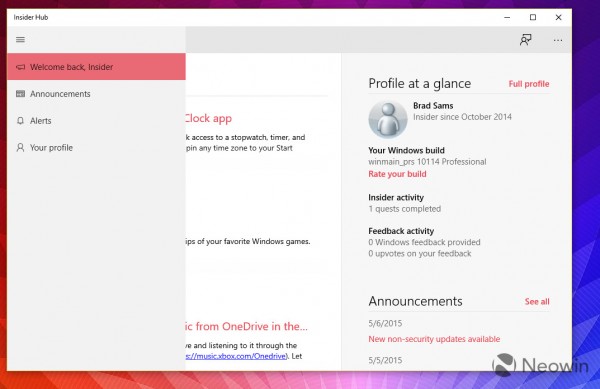The image size is (600, 389).
Task: Open the OneDrive music article heading
Action: [x=247, y=326]
